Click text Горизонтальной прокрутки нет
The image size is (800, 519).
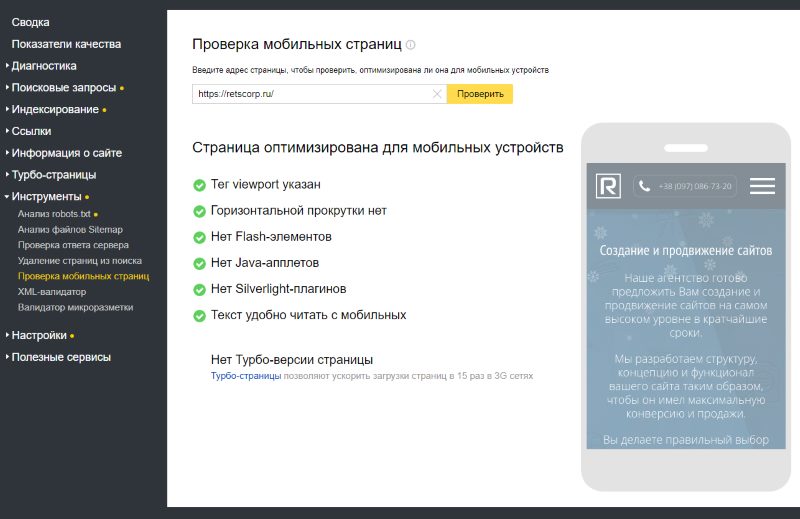(298, 211)
